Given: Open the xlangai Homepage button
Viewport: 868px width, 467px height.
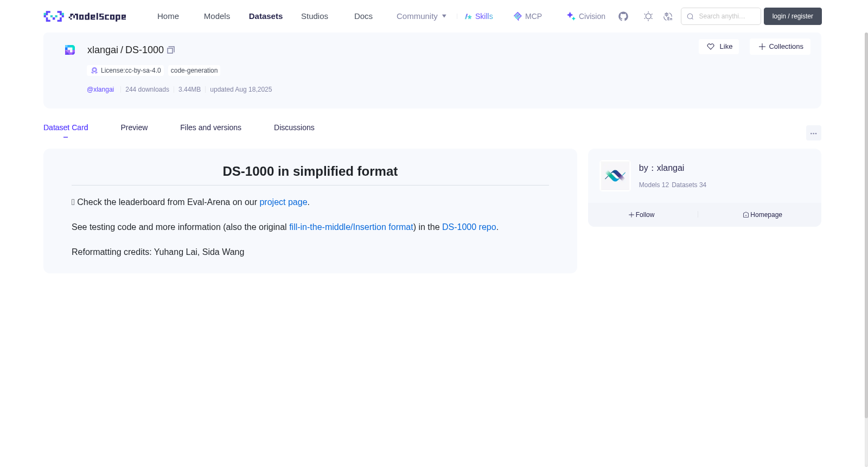Looking at the screenshot, I should coord(762,215).
